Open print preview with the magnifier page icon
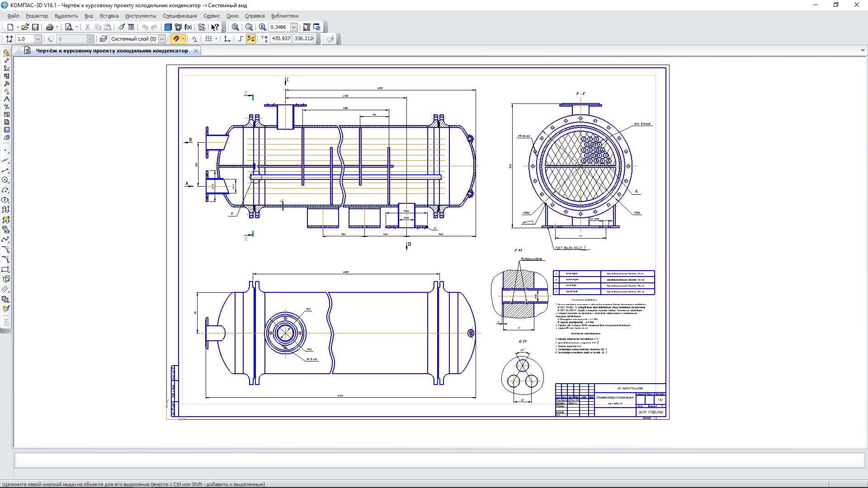The image size is (868, 488). [x=69, y=27]
